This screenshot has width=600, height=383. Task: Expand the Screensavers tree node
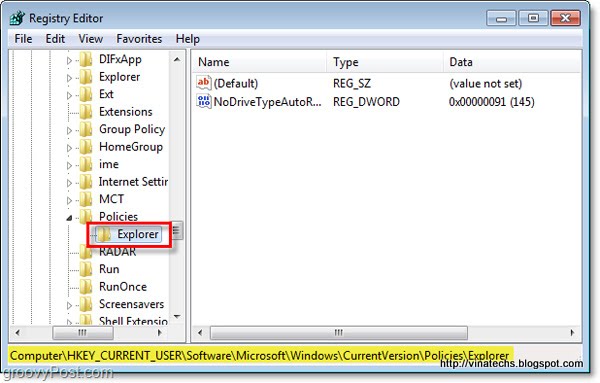(69, 306)
